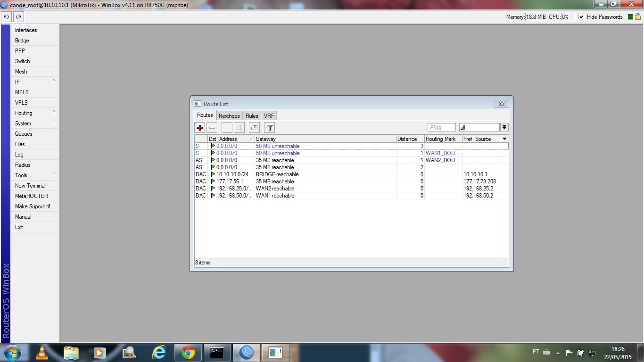
Task: Select the 177.17.56.1 route row
Action: (x=352, y=181)
